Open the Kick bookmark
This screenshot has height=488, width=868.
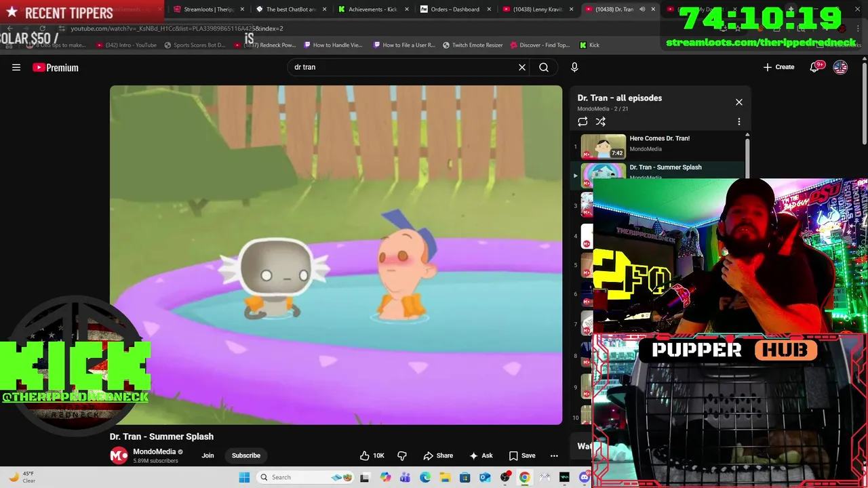tap(589, 45)
